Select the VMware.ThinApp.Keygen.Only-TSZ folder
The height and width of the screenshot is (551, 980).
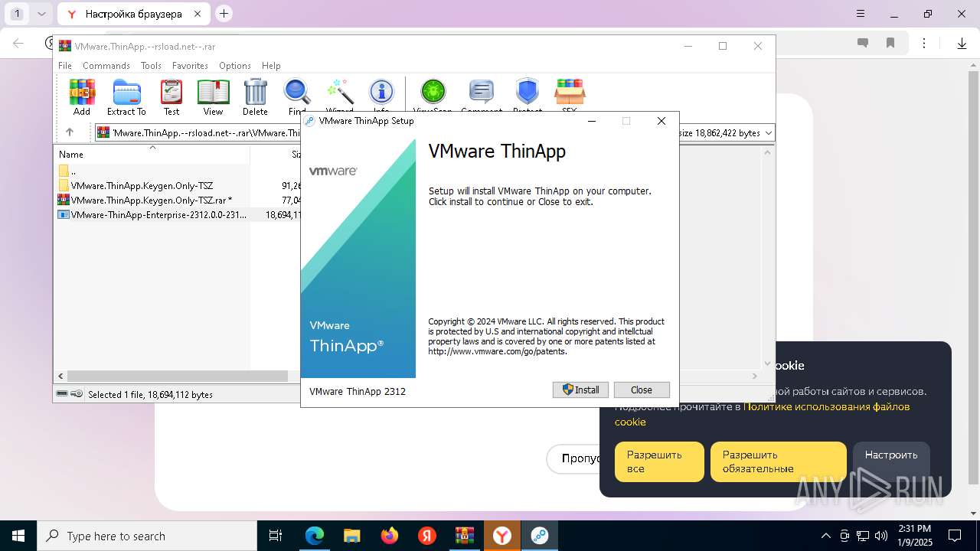point(142,185)
